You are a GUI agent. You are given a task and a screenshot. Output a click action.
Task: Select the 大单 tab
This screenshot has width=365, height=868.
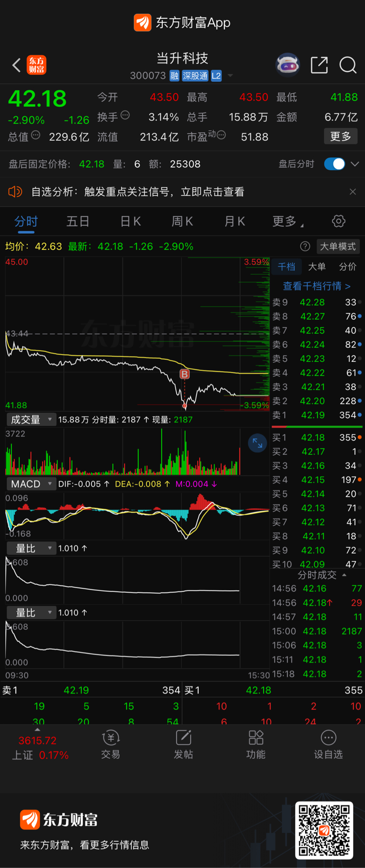317,267
